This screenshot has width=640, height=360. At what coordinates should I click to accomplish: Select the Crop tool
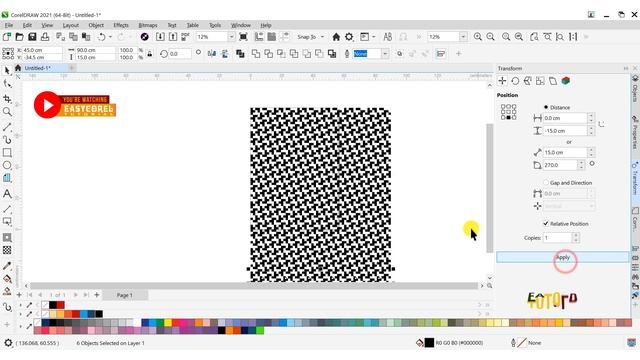click(x=7, y=99)
